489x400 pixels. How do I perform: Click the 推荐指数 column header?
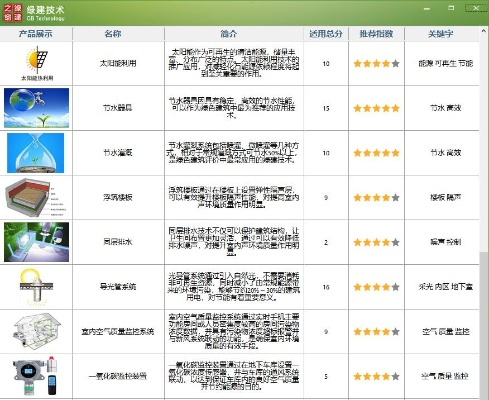coord(376,34)
